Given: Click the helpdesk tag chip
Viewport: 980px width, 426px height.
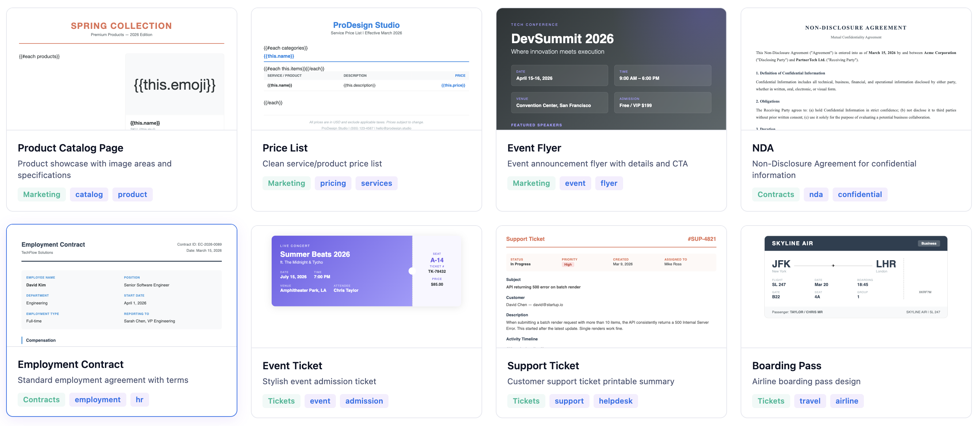Looking at the screenshot, I should (615, 401).
